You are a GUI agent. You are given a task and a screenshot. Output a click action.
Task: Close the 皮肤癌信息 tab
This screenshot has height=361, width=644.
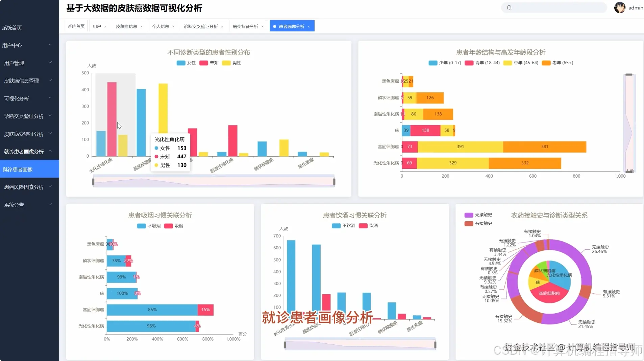coord(141,26)
